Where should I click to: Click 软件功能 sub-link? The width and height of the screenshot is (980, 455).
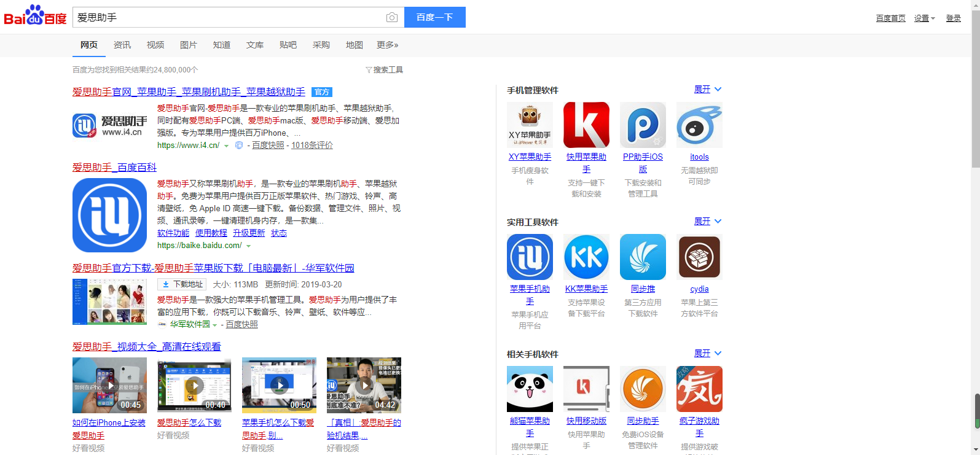point(173,233)
